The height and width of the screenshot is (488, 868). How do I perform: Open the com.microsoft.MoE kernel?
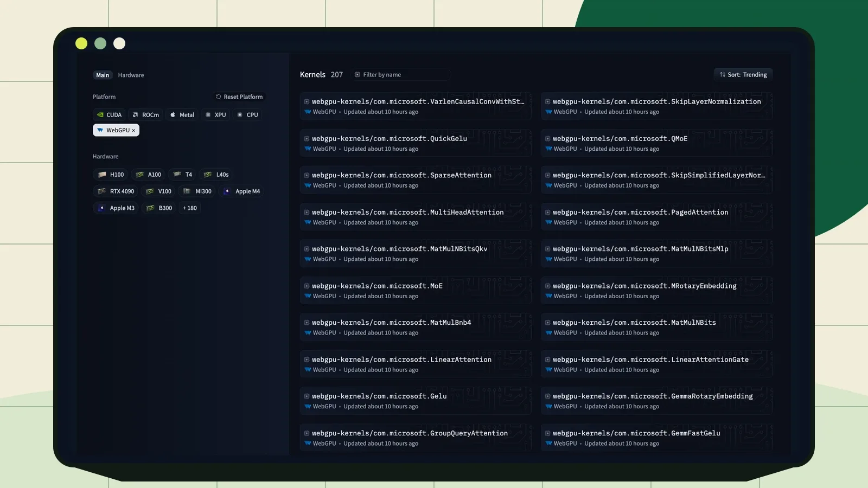[x=416, y=291]
